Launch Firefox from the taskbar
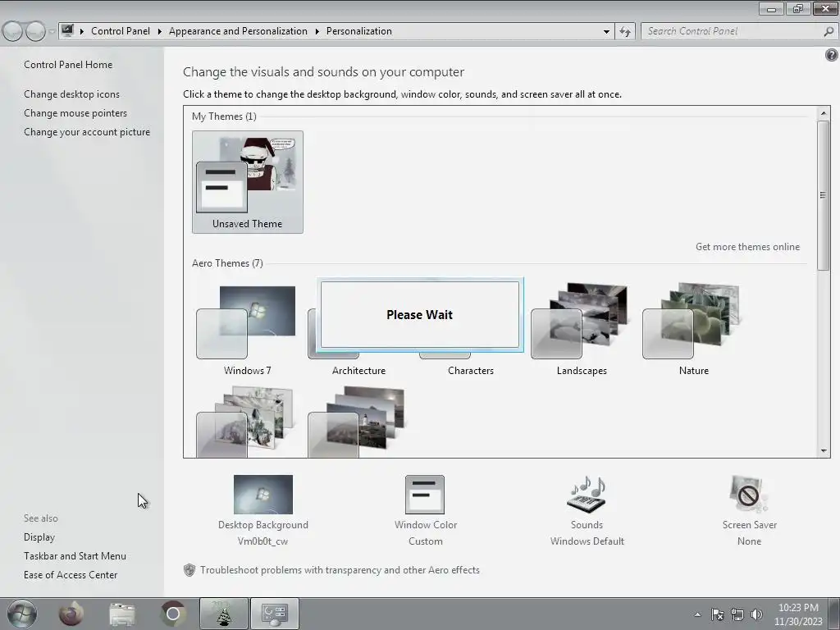 (x=71, y=614)
